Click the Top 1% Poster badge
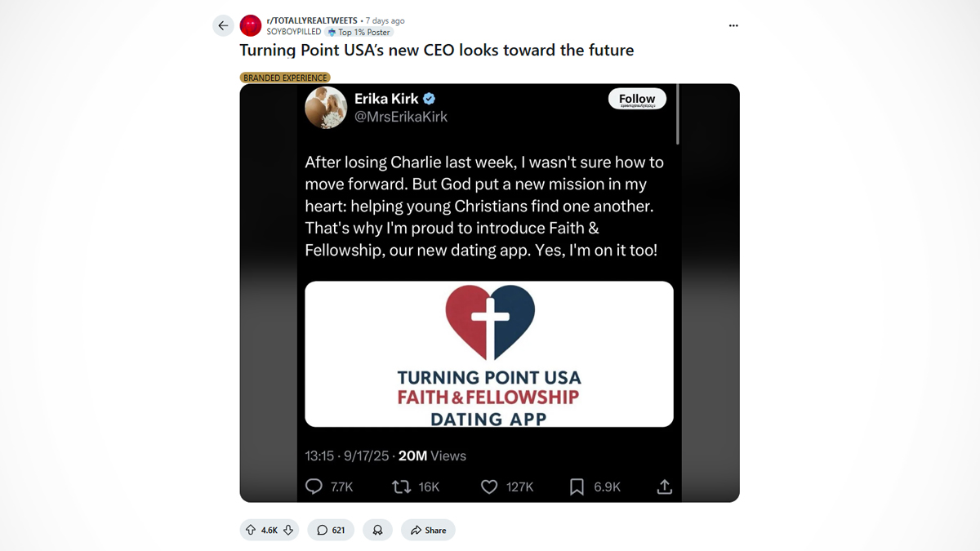The height and width of the screenshot is (551, 980). [x=359, y=32]
